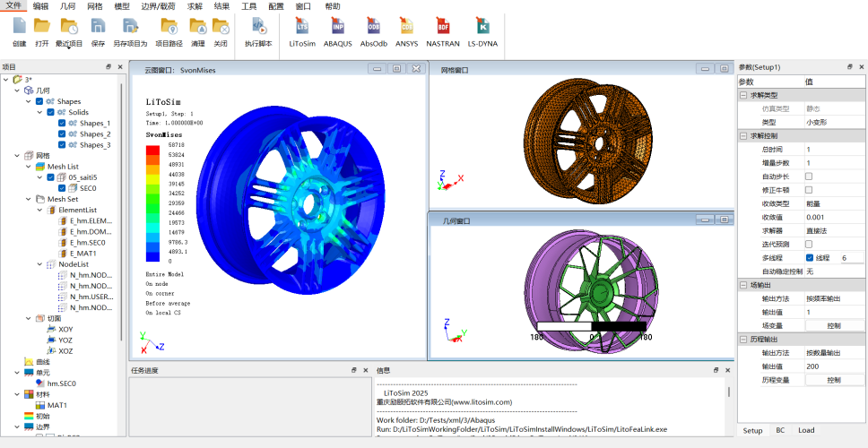The width and height of the screenshot is (868, 448).
Task: Collapse the 场输出 parameter section
Action: [x=743, y=285]
